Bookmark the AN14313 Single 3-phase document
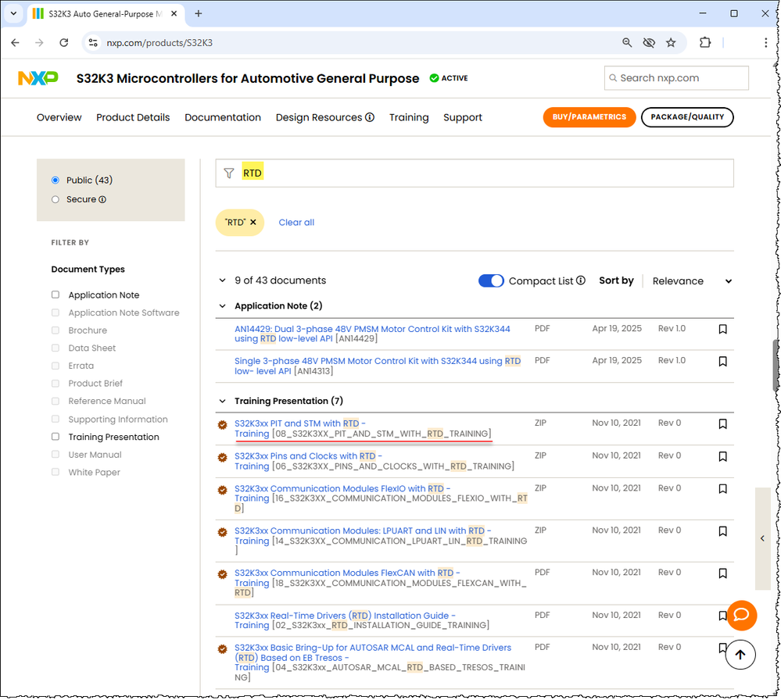Viewport: 781px width, 700px height. point(722,362)
